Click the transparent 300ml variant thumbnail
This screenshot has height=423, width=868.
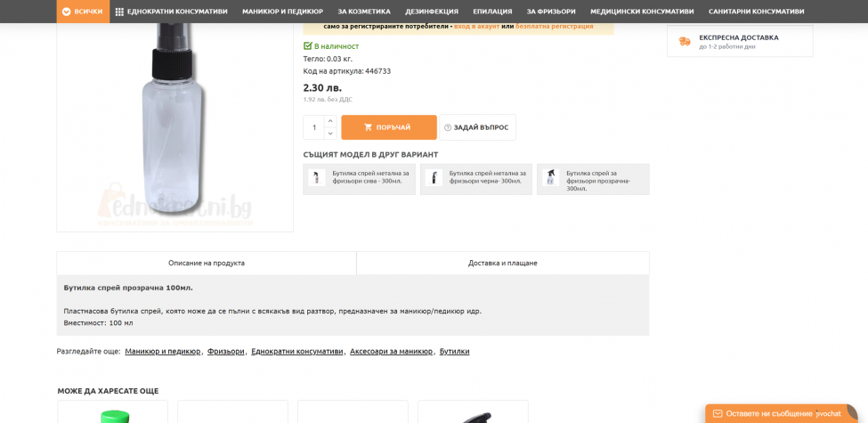pos(550,177)
